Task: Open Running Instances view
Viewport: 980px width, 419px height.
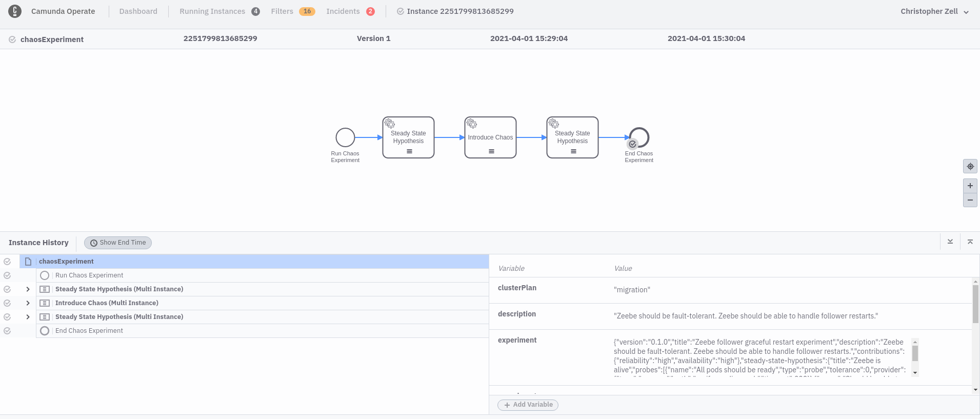Action: (212, 11)
